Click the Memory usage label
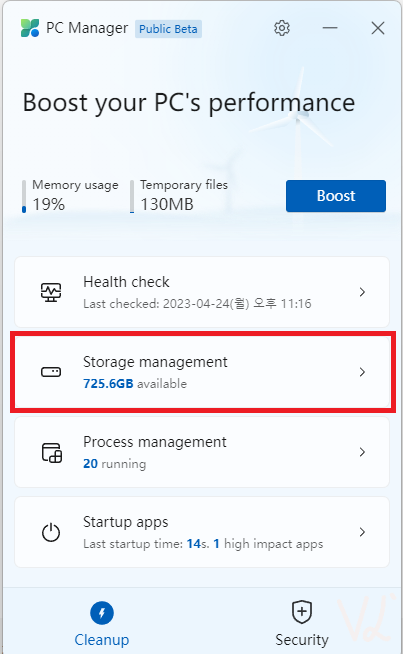Image resolution: width=403 pixels, height=654 pixels. (x=75, y=185)
